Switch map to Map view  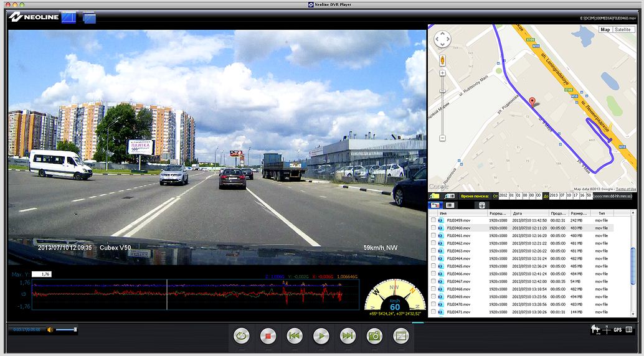point(605,30)
